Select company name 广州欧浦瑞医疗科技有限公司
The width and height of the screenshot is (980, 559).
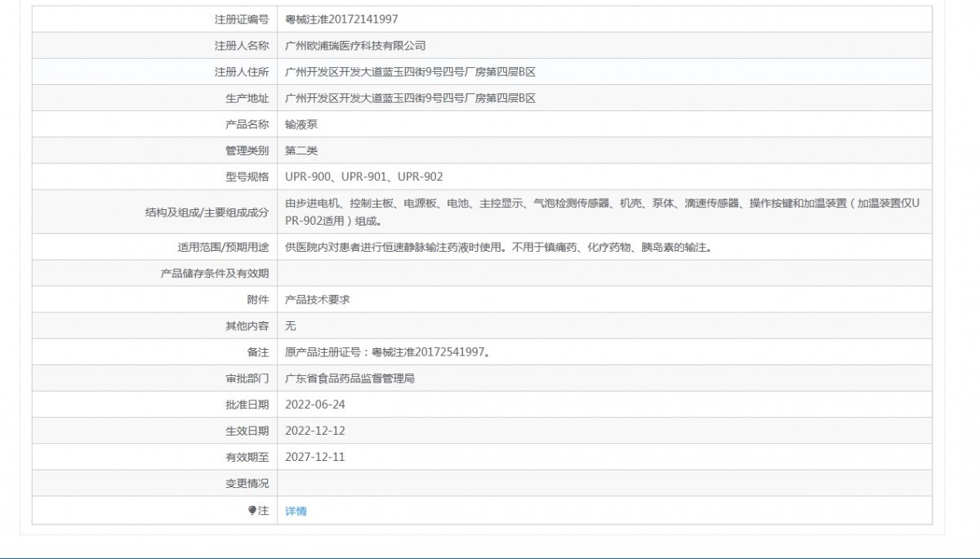pyautogui.click(x=355, y=46)
